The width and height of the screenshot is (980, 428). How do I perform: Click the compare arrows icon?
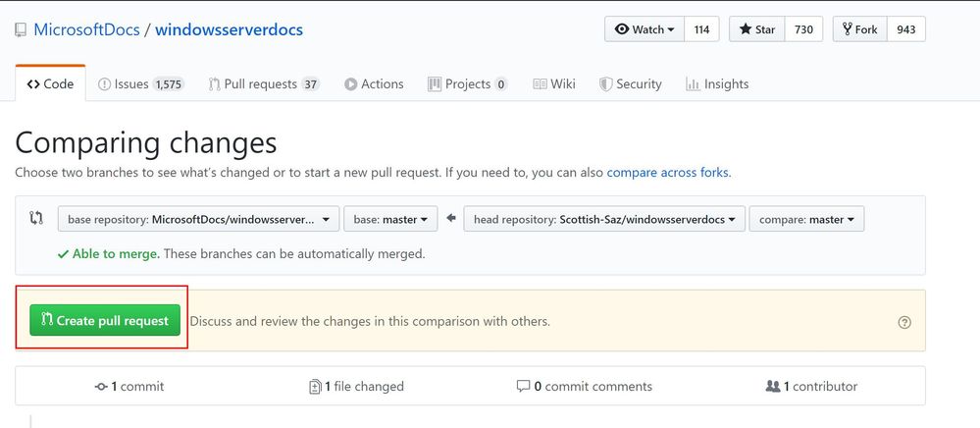tap(36, 218)
